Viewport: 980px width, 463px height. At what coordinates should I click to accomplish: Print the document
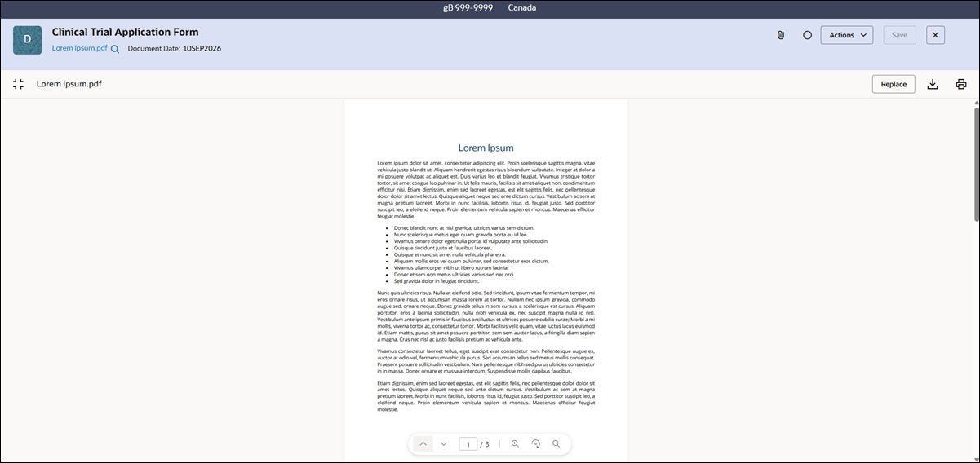pyautogui.click(x=961, y=84)
